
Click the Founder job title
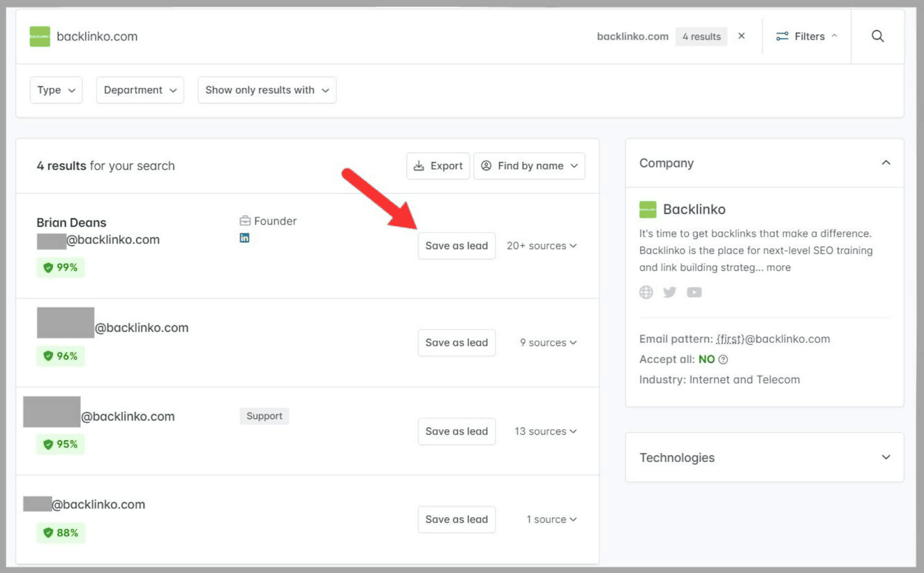(269, 221)
